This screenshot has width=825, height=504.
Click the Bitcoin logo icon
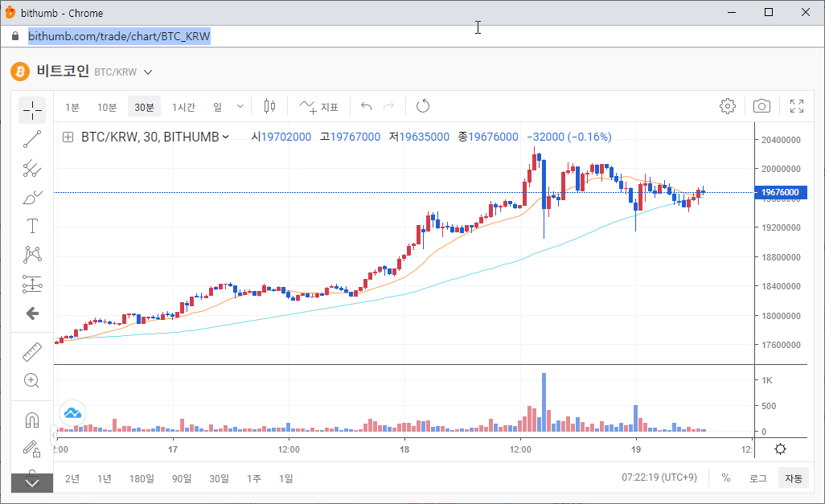[x=20, y=72]
